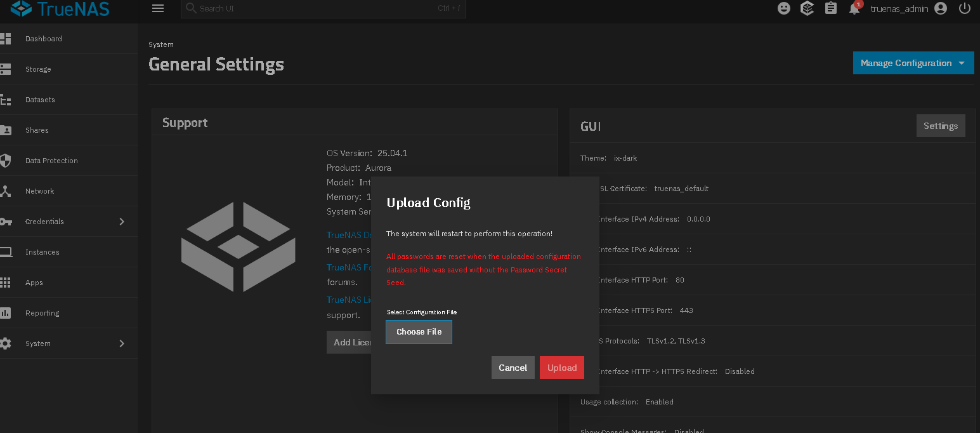
Task: Click the Product Aurora text
Action: (359, 168)
